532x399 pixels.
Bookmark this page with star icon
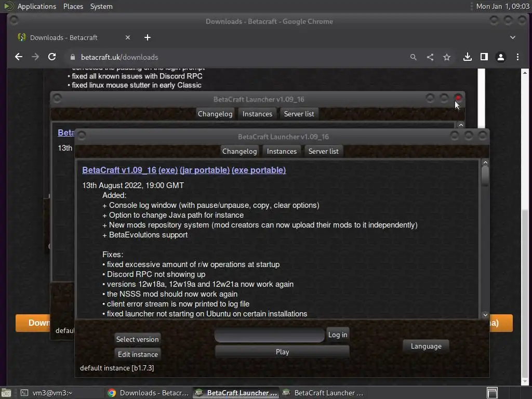(x=446, y=57)
